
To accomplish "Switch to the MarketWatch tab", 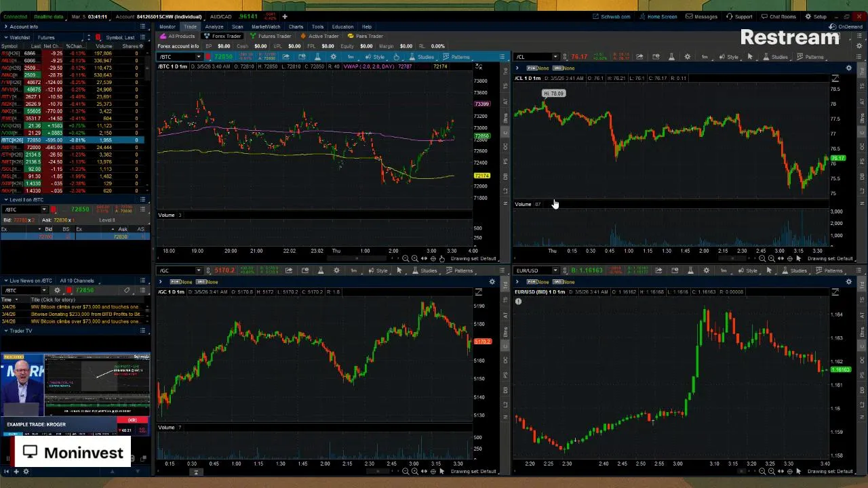I will [265, 26].
